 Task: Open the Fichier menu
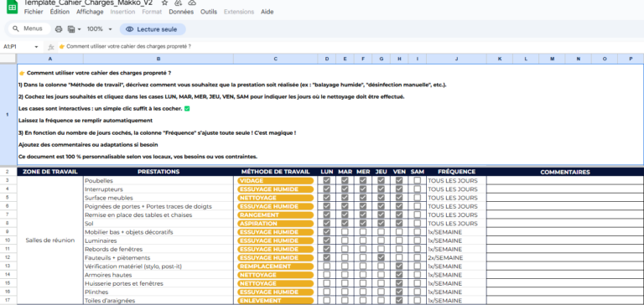34,12
